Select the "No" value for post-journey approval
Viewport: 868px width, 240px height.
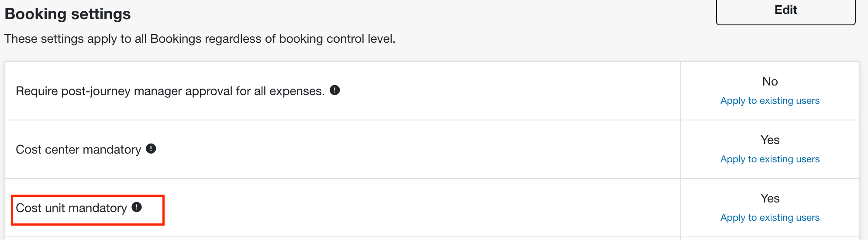[x=770, y=82]
